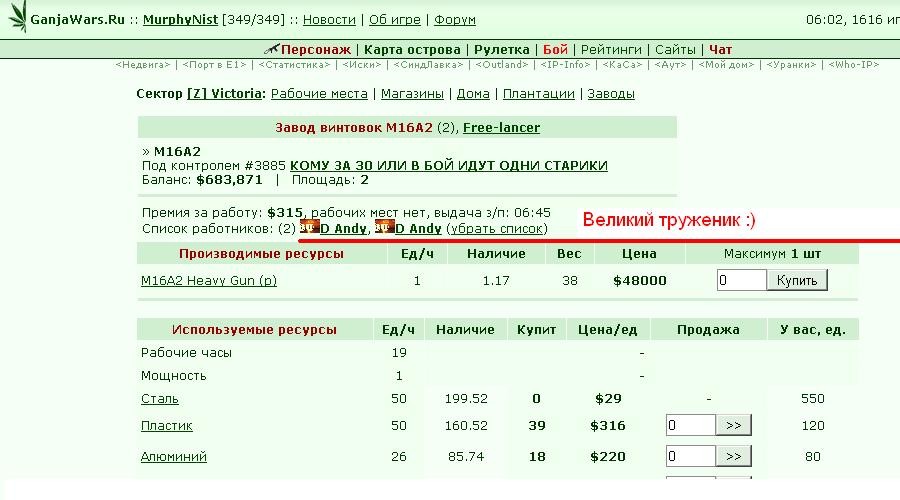Click the Рабочие часы row label
The image size is (900, 500).
pos(186,353)
